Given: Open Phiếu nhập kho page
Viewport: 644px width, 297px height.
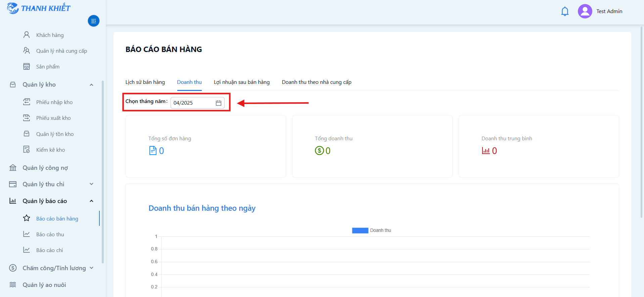Looking at the screenshot, I should (54, 102).
